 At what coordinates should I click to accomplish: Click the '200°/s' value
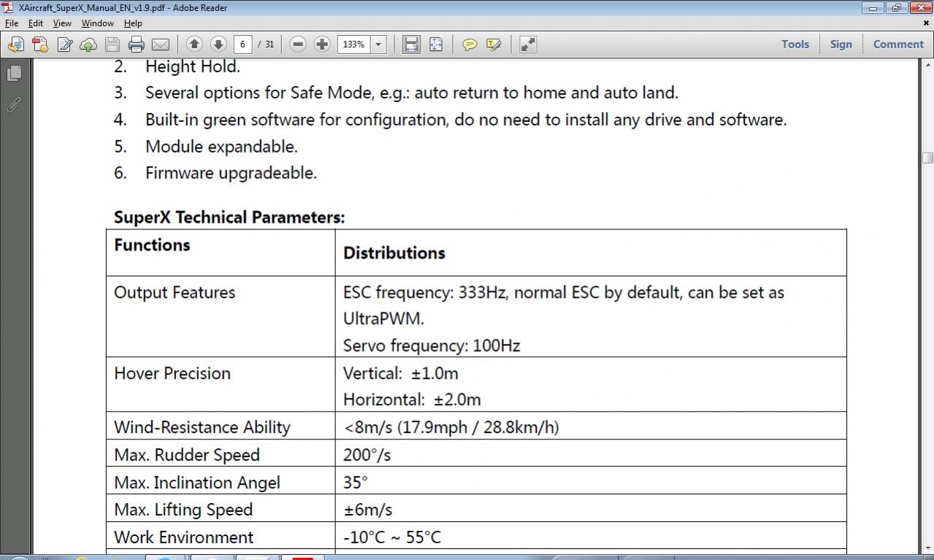[x=367, y=455]
